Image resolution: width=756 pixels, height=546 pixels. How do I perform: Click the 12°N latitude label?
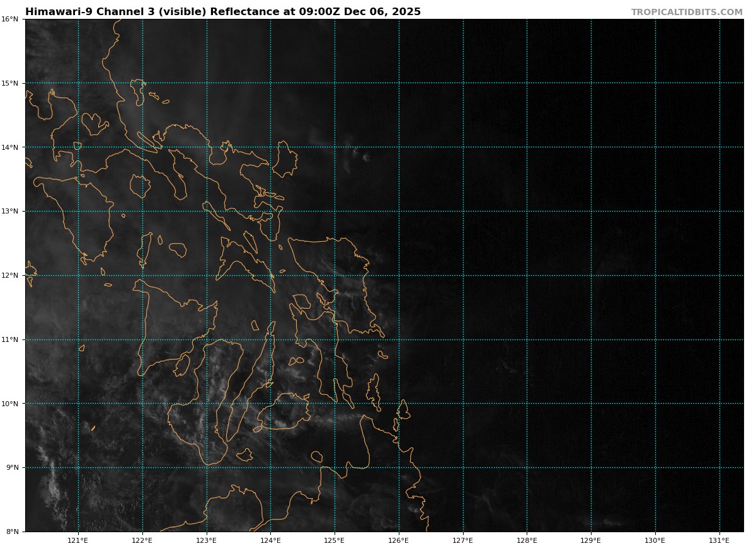(x=9, y=276)
